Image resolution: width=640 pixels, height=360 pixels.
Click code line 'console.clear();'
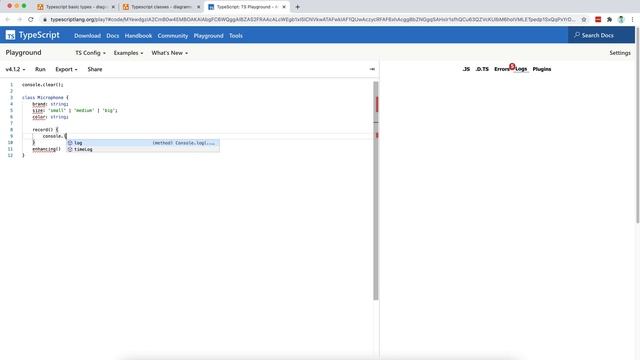[x=43, y=85]
